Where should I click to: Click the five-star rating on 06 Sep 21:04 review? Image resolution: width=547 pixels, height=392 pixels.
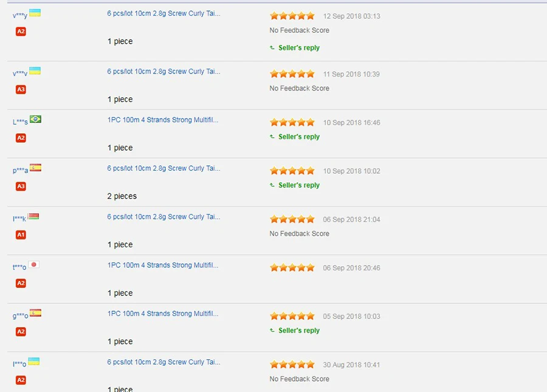pyautogui.click(x=292, y=219)
